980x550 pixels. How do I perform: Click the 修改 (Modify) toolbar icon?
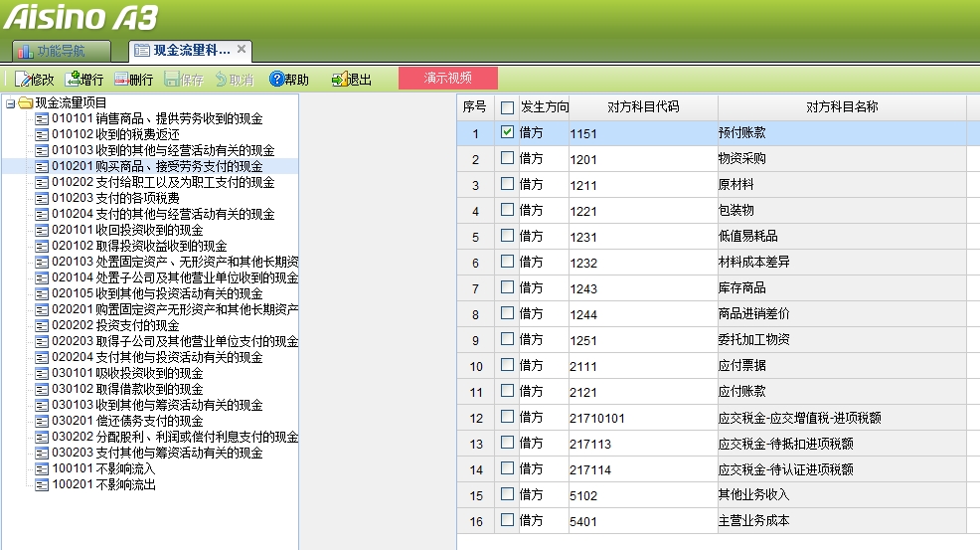point(22,80)
